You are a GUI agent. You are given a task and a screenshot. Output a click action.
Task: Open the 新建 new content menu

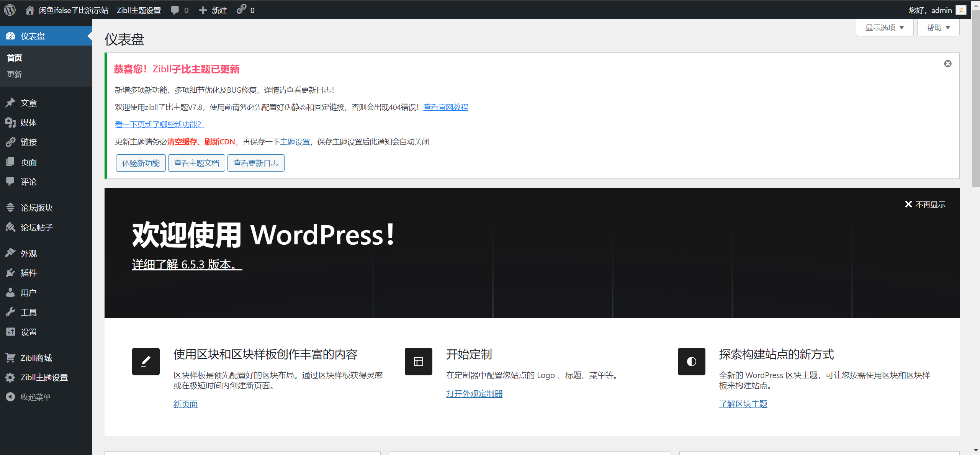pos(213,10)
